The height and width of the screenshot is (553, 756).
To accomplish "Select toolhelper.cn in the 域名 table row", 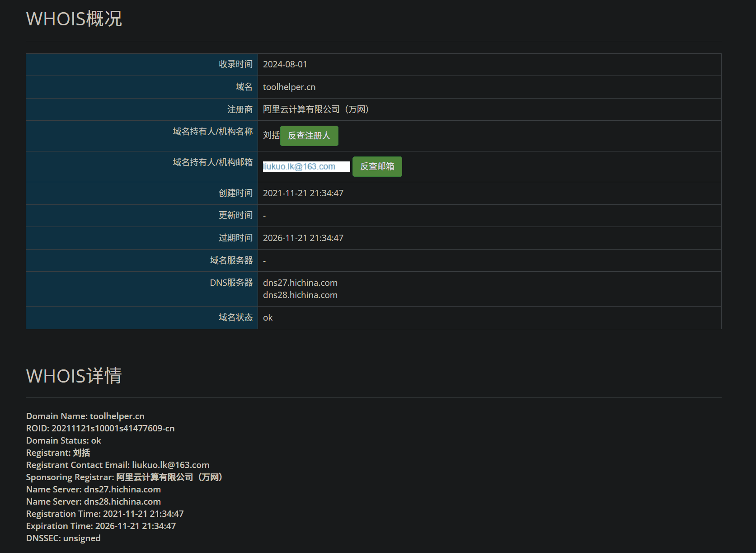I will [x=289, y=87].
